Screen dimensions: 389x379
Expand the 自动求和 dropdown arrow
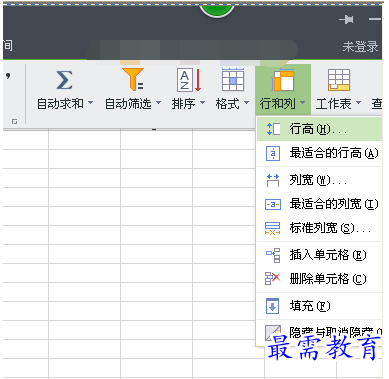pos(91,103)
